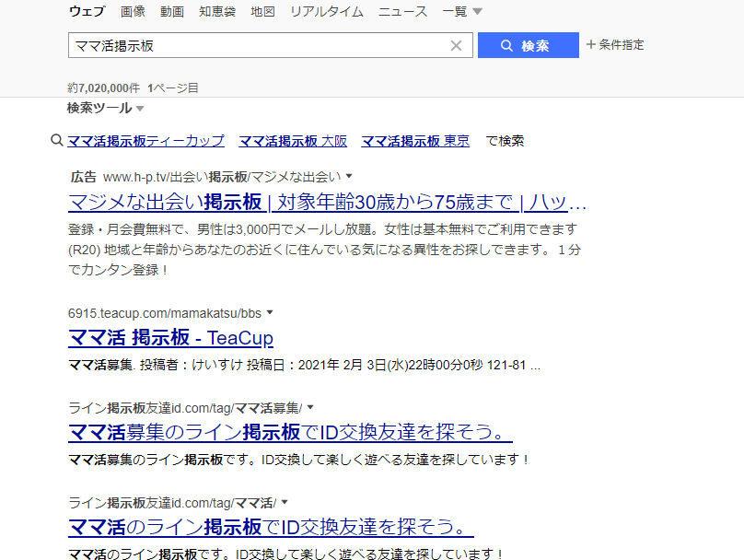Open the マジメな出会い掲示板 ad link
This screenshot has width=744, height=560.
(x=328, y=203)
